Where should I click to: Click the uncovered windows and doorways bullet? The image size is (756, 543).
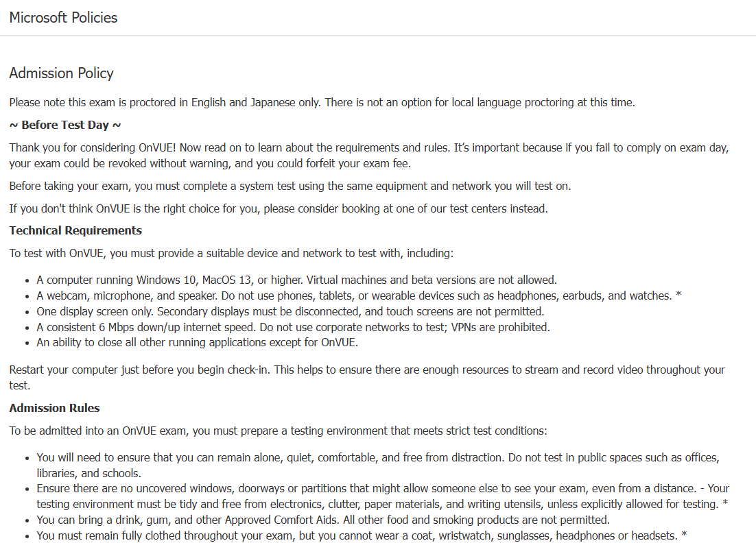pos(383,496)
